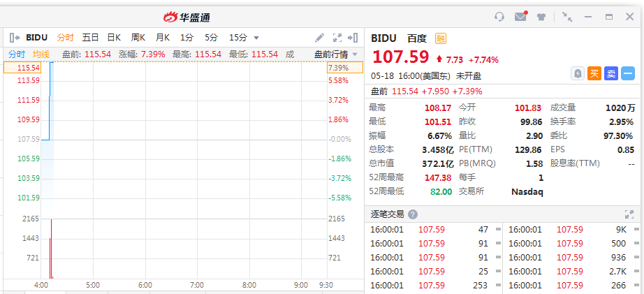Click the blue 卖 sell button
644x294 pixels.
click(611, 73)
